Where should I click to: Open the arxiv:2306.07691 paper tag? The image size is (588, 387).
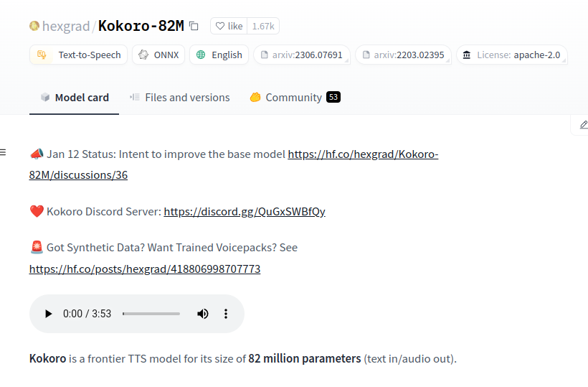tap(302, 55)
